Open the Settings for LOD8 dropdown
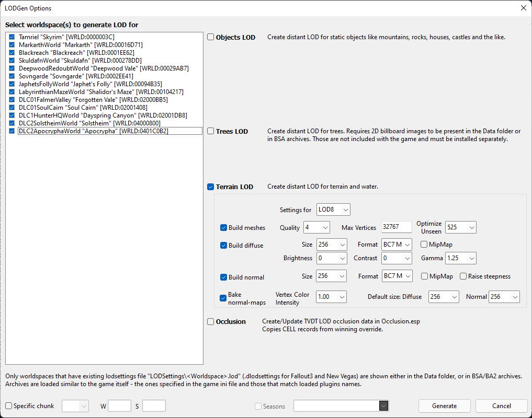 point(333,210)
